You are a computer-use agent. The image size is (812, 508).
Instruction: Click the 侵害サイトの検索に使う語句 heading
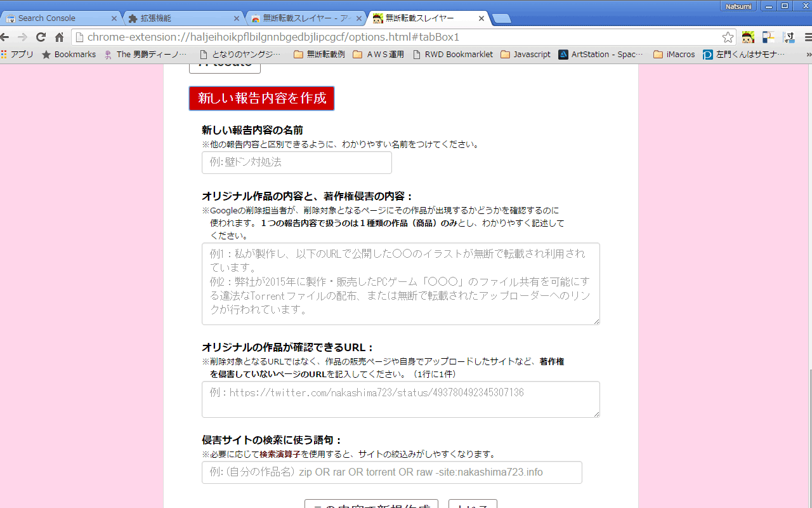coord(272,440)
